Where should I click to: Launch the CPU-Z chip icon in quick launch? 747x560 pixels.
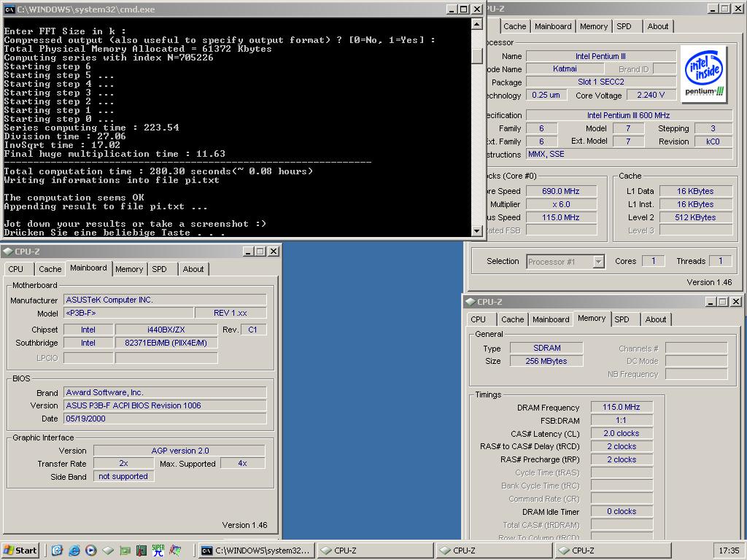108,551
